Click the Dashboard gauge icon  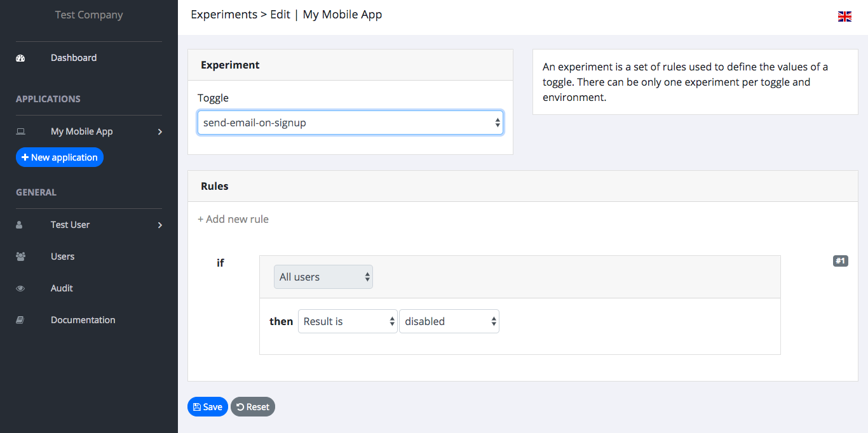point(20,57)
